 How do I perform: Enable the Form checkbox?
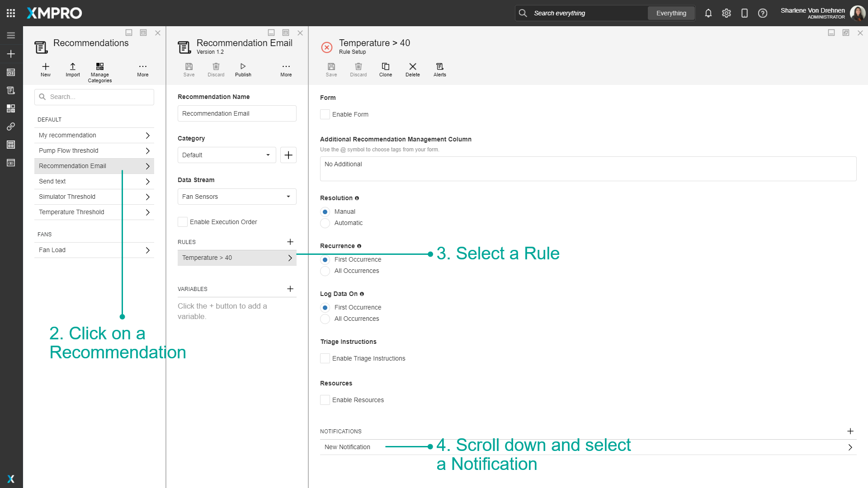pos(325,114)
